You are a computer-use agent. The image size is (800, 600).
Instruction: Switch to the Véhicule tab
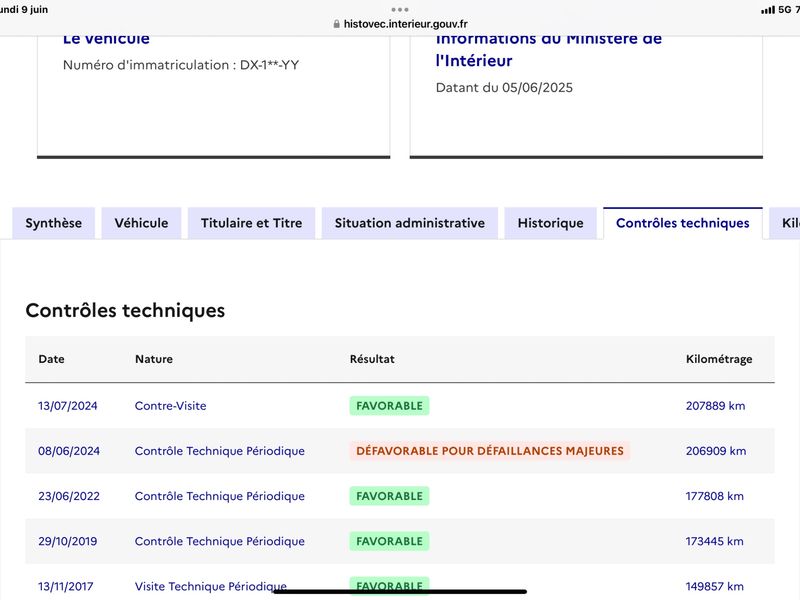click(141, 223)
